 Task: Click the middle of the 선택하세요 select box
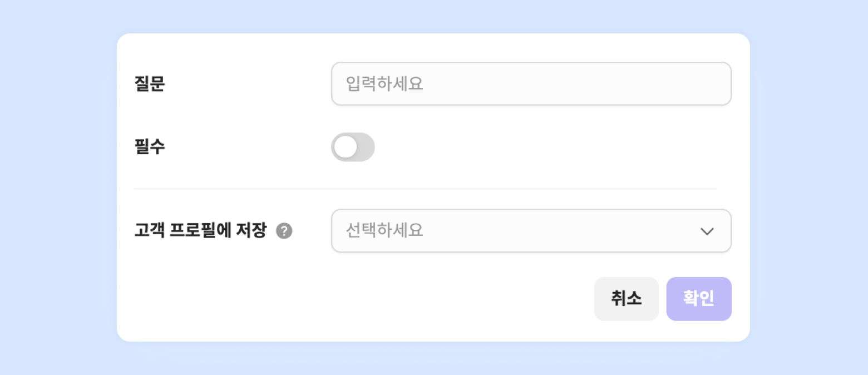pos(531,231)
